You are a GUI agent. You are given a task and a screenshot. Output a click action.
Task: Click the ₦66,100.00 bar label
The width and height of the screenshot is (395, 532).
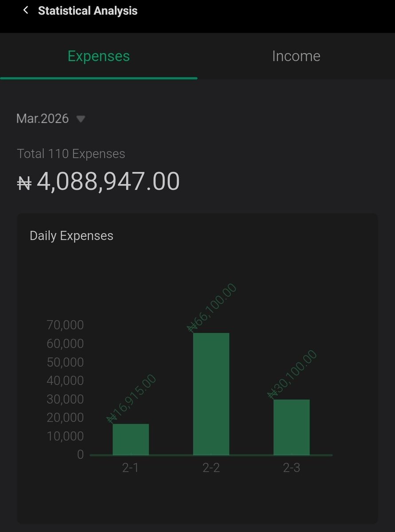tap(212, 308)
